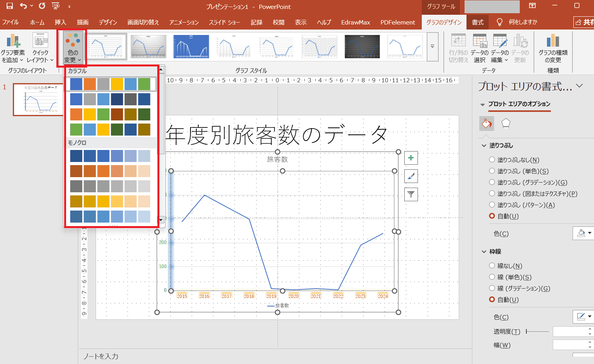
Task: Choose 塗りつぶし (グラデーション)(G) fill option
Action: click(492, 182)
